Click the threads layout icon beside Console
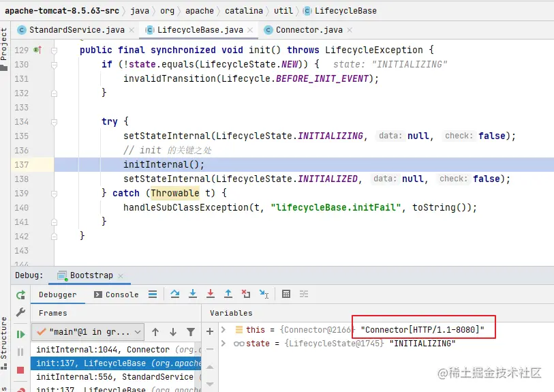This screenshot has width=554, height=392. click(x=153, y=294)
